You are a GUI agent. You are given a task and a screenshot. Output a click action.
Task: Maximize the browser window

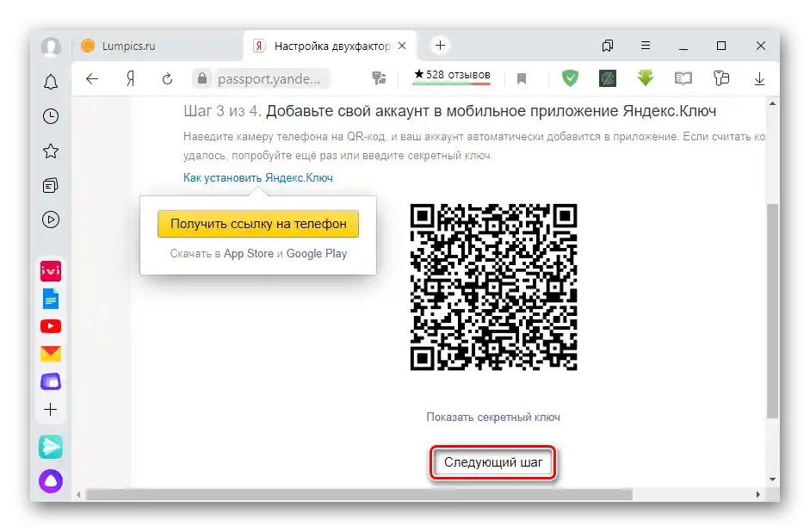(x=721, y=46)
